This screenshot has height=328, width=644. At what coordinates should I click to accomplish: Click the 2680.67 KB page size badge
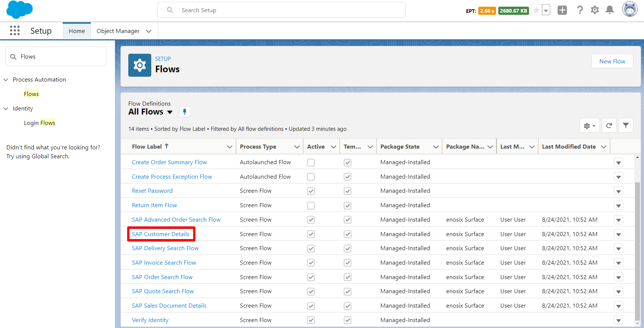click(x=513, y=11)
